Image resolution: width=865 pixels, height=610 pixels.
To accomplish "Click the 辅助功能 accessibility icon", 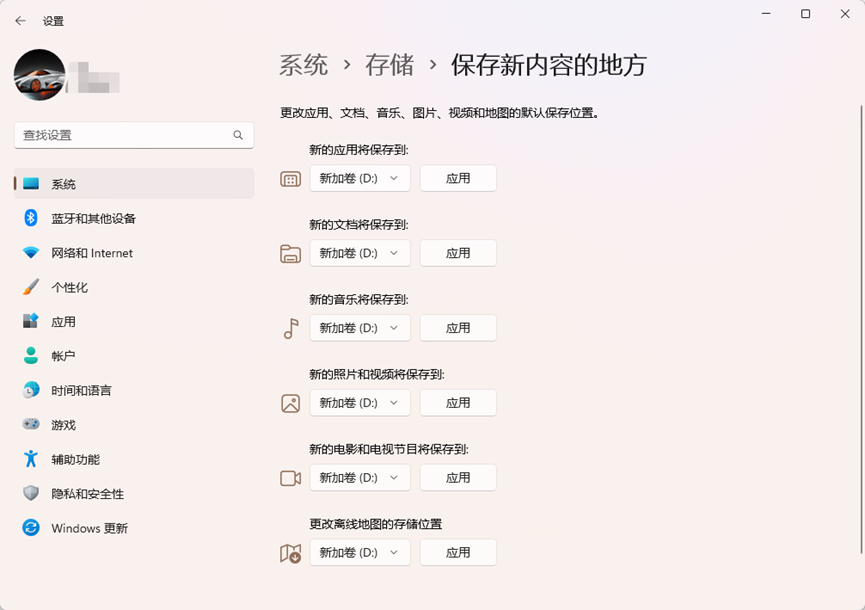I will tap(31, 459).
